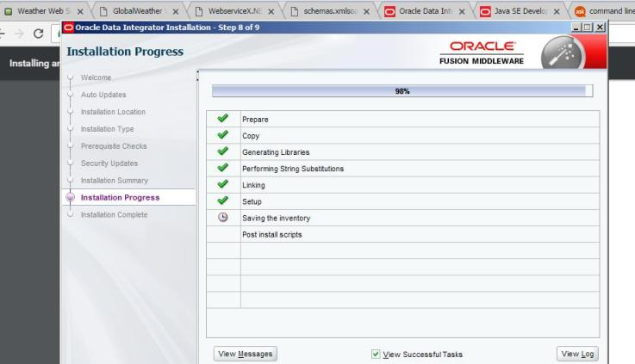Select the Security Updates step
The image size is (635, 364).
point(109,163)
